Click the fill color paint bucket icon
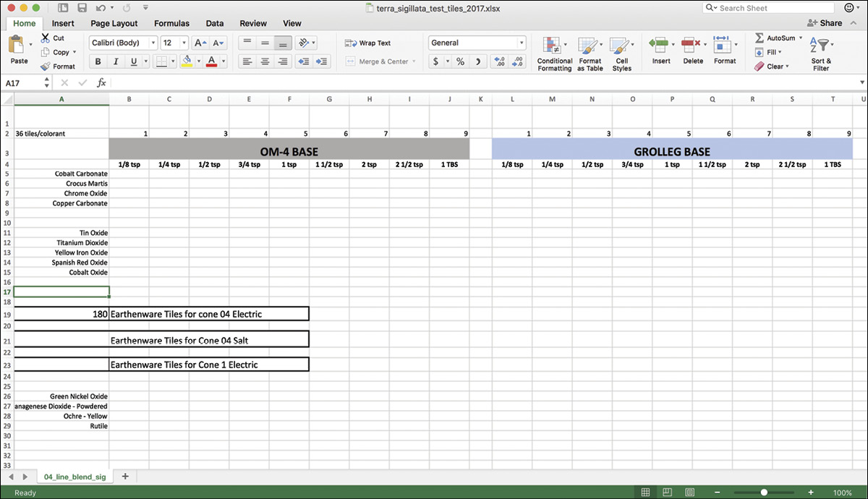The image size is (868, 499). click(187, 61)
